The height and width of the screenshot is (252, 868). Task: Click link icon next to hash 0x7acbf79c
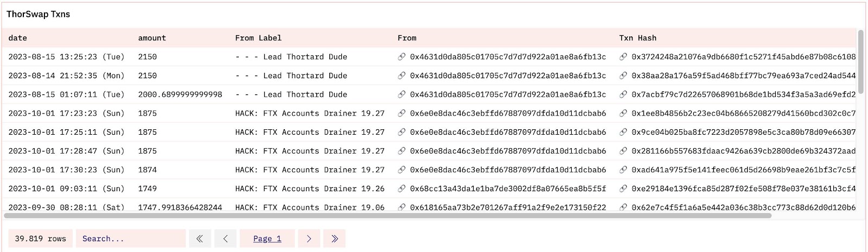coord(623,94)
